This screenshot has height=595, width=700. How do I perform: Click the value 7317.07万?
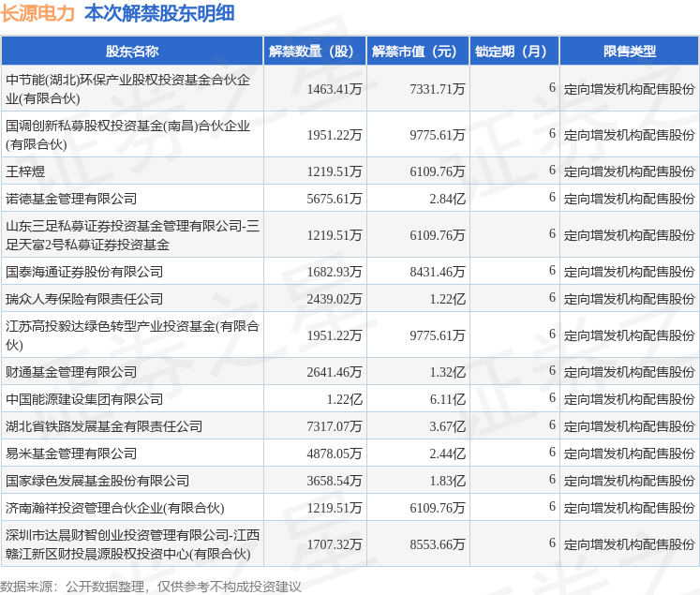point(335,426)
